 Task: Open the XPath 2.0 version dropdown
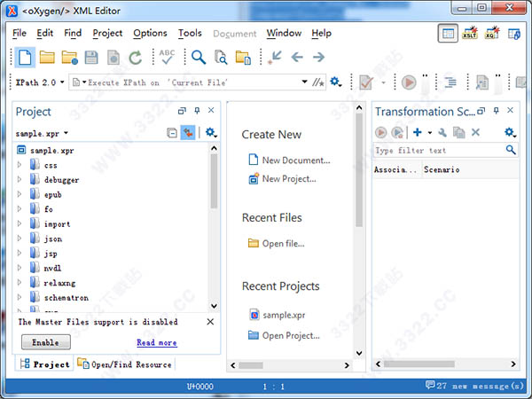(62, 82)
